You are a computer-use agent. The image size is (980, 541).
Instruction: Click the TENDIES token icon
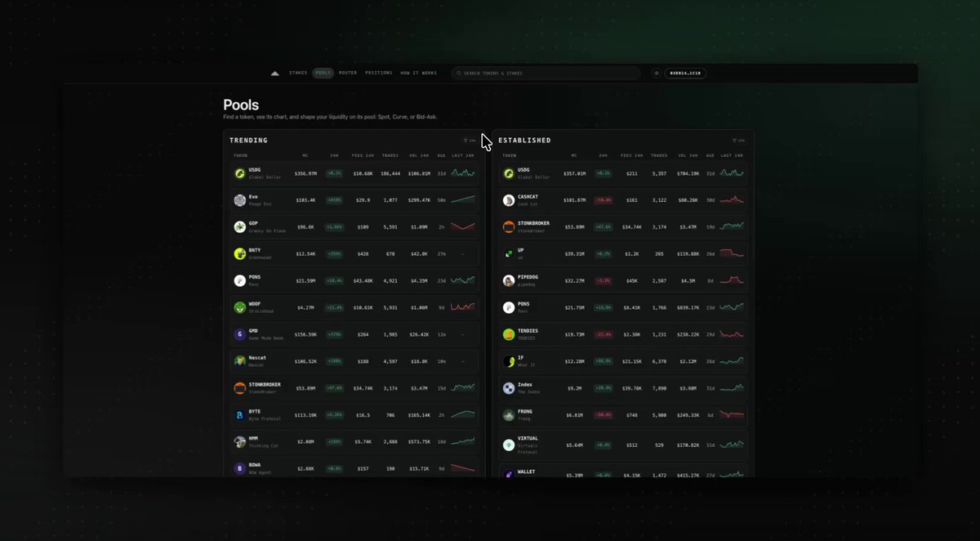(509, 334)
